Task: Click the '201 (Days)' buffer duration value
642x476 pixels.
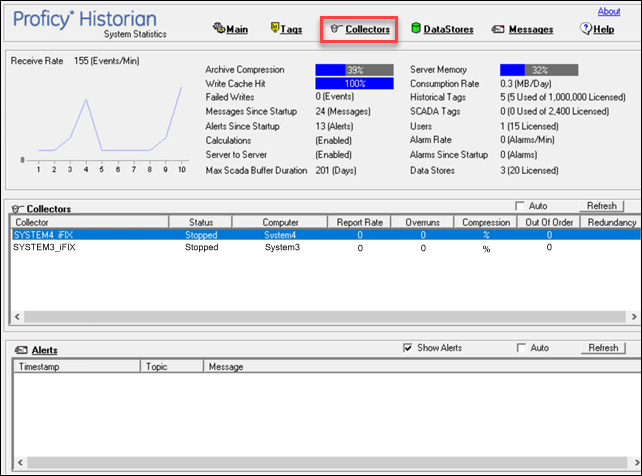Action: click(x=336, y=171)
